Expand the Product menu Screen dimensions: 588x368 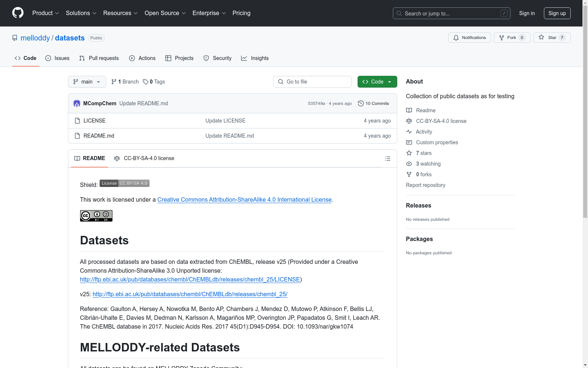(x=46, y=13)
